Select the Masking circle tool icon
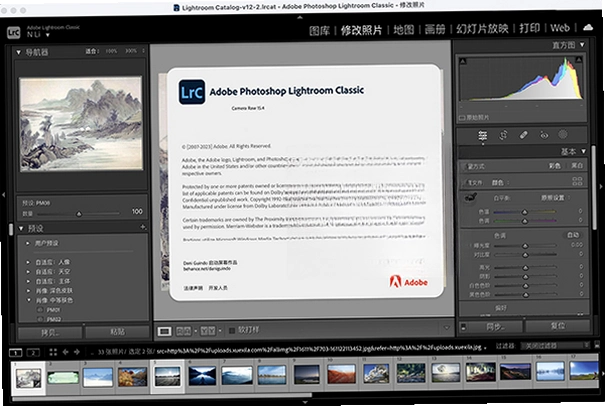The width and height of the screenshot is (605, 406). coord(563,134)
